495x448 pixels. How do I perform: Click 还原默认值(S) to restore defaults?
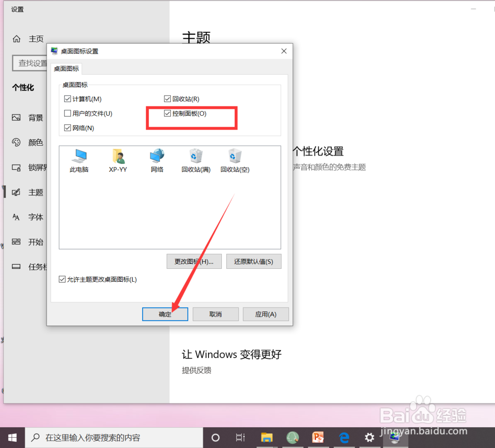pyautogui.click(x=254, y=261)
